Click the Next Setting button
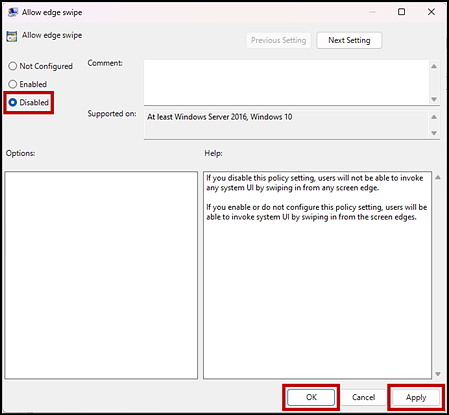 (x=349, y=40)
